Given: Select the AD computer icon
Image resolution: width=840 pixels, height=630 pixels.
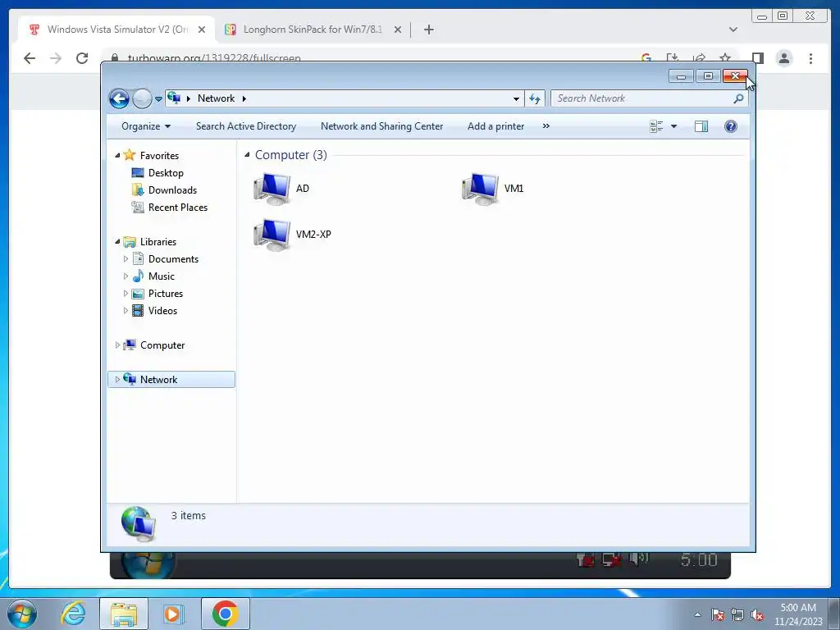Looking at the screenshot, I should (x=272, y=189).
